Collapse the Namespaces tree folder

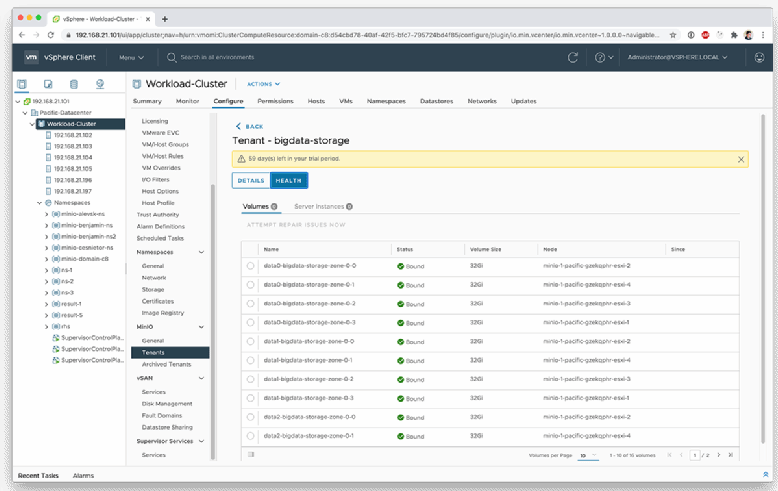[x=39, y=203]
